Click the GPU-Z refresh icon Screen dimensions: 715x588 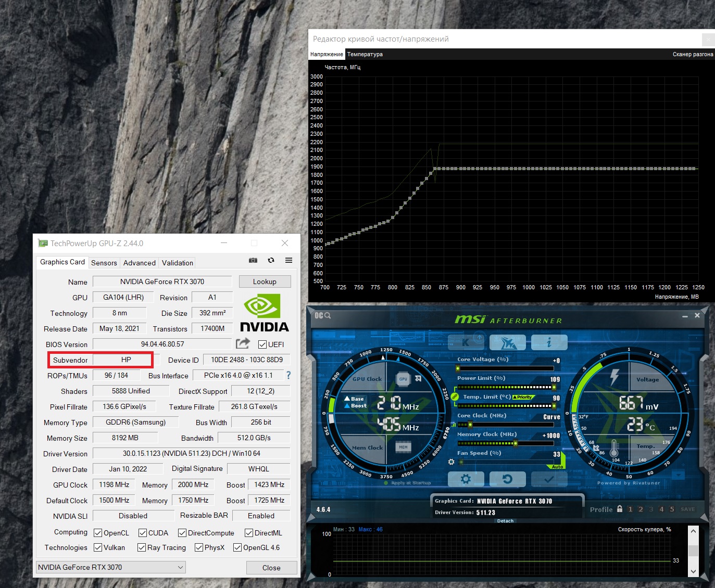(x=271, y=260)
